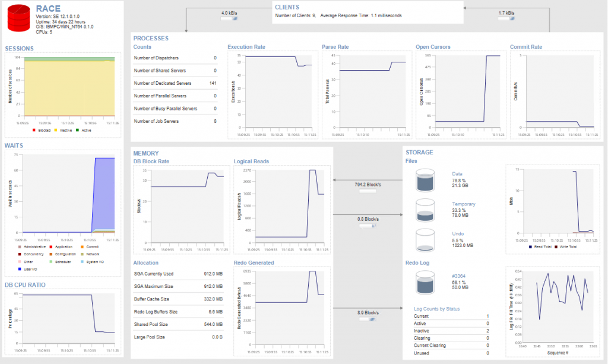The height and width of the screenshot is (364, 608).
Task: Click the Shared Pool Size row
Action: (178, 324)
